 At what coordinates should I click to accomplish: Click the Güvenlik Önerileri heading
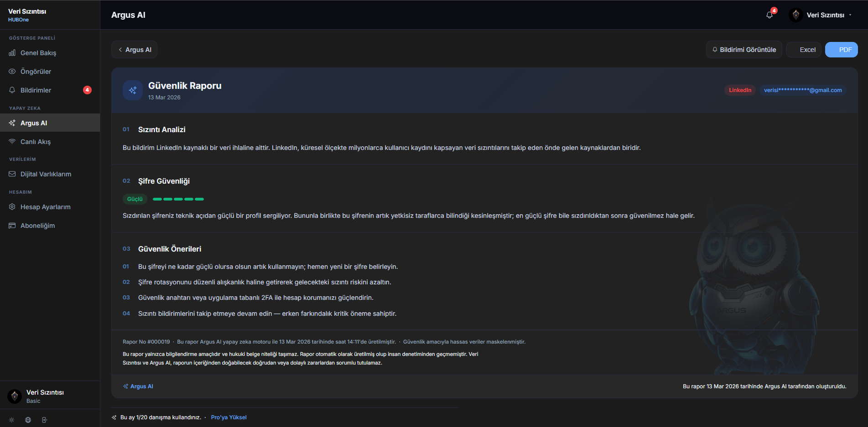pyautogui.click(x=170, y=249)
